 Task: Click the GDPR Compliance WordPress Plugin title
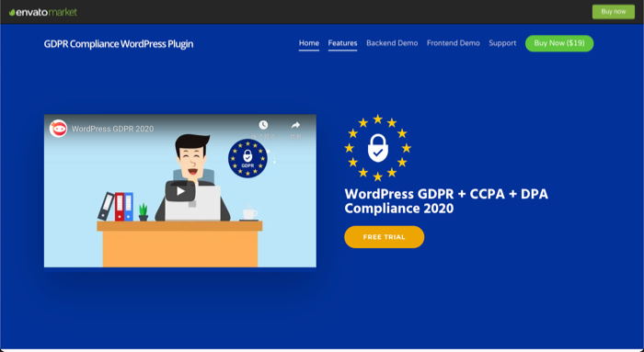(x=119, y=44)
